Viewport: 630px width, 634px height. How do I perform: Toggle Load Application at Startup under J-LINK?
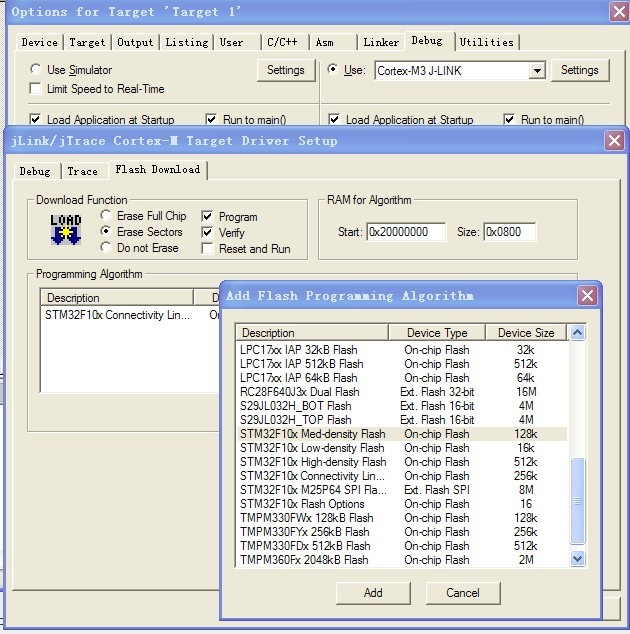point(334,119)
